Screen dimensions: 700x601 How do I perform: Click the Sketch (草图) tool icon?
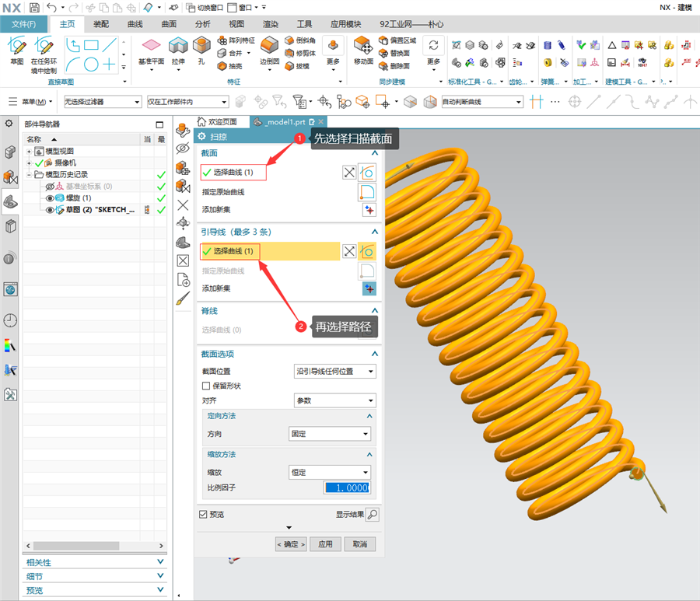[x=16, y=47]
